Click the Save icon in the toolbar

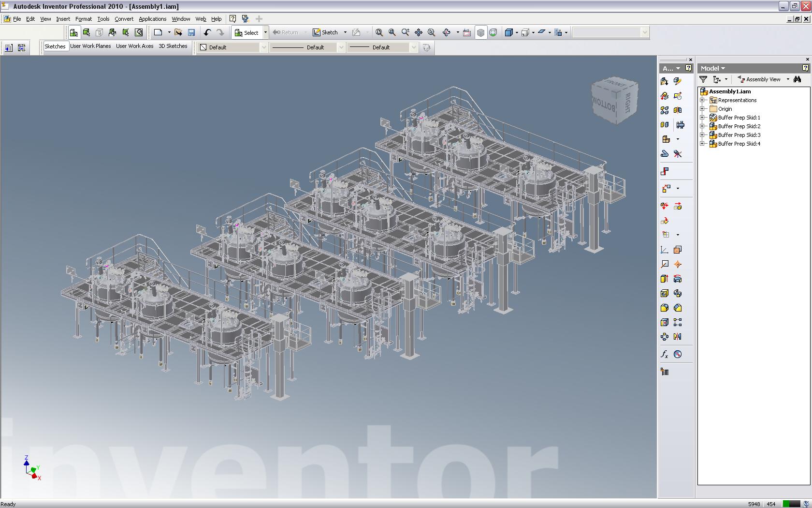191,32
